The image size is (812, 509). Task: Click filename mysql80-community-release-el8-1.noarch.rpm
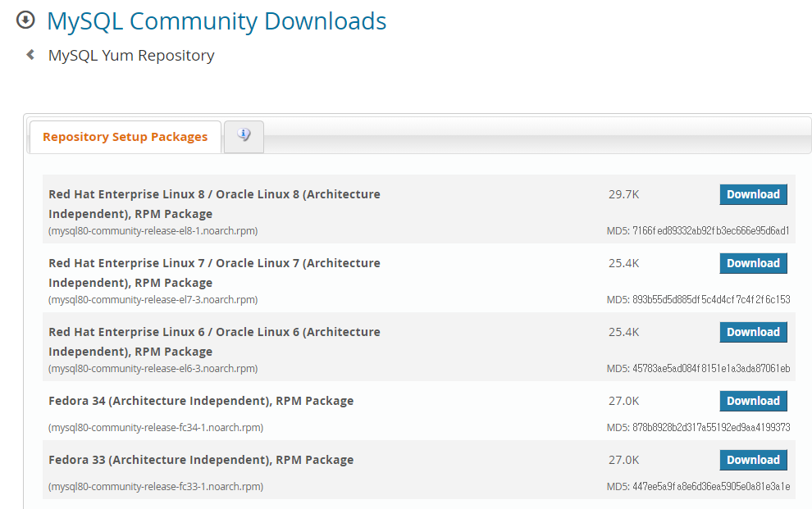[x=153, y=230]
